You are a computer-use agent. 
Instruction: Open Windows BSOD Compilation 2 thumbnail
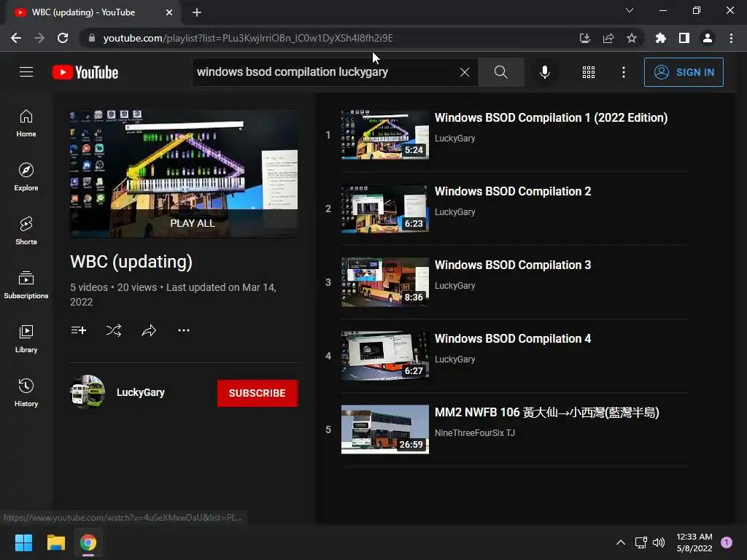tap(385, 209)
